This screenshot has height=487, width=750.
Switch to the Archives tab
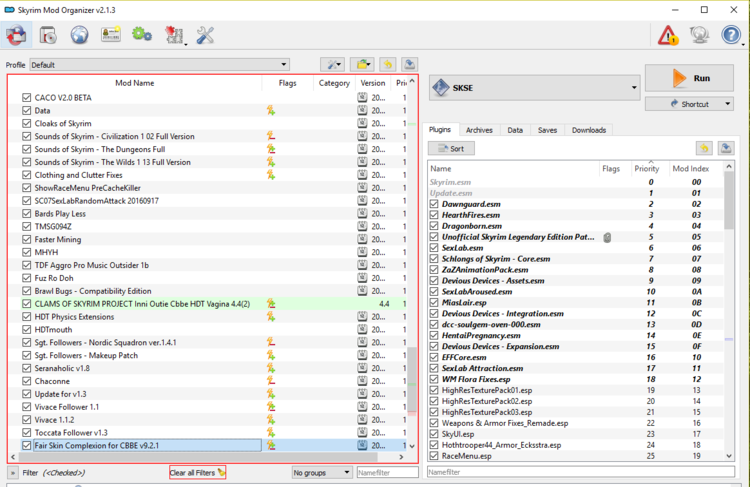point(479,130)
